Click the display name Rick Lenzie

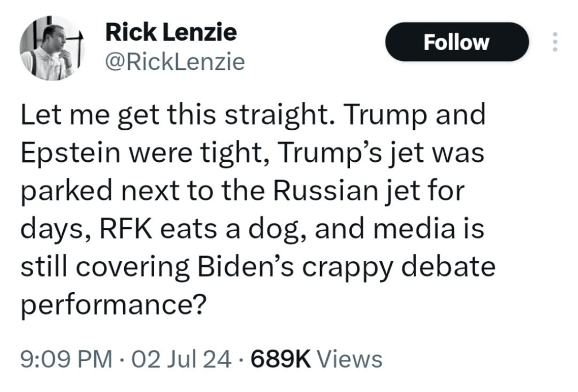click(172, 33)
